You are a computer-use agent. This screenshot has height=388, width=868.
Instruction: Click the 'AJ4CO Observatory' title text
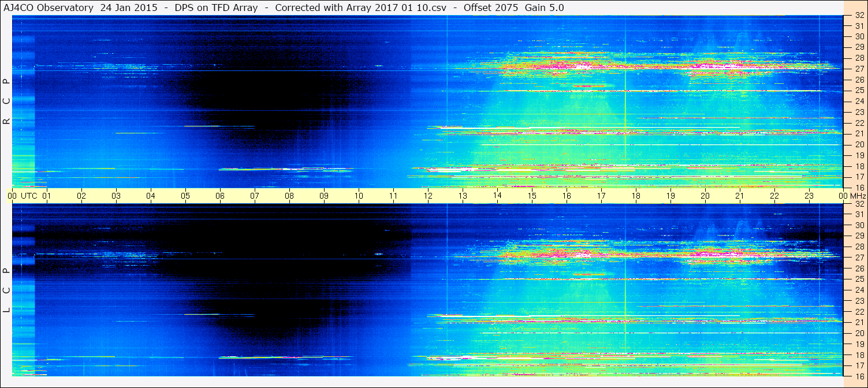tap(49, 8)
